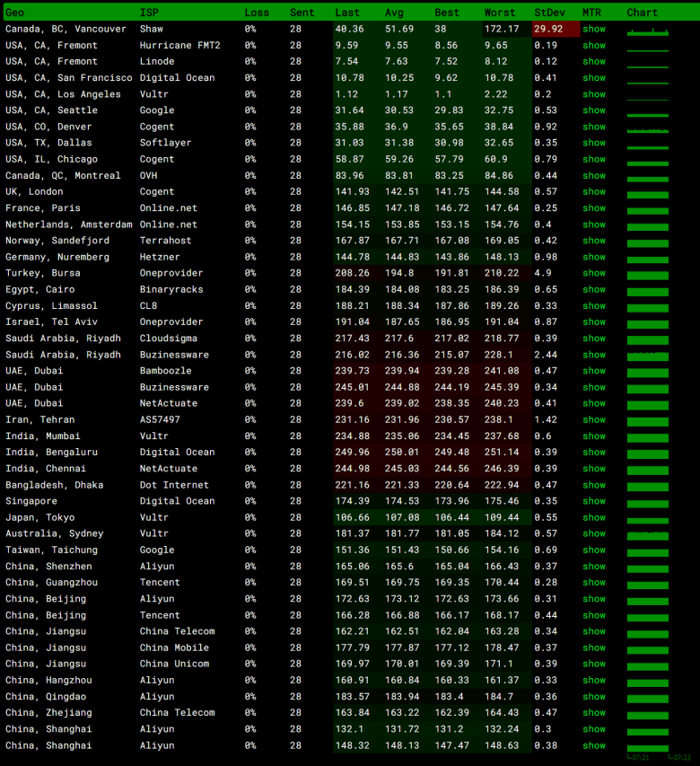
Task: Show MTR for Cloudsigma Riyadh
Action: pos(593,338)
